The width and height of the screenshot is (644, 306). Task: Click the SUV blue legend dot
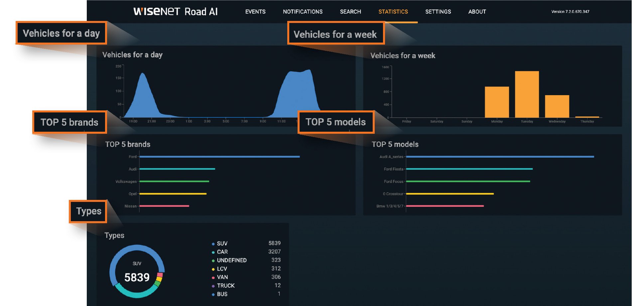[213, 244]
